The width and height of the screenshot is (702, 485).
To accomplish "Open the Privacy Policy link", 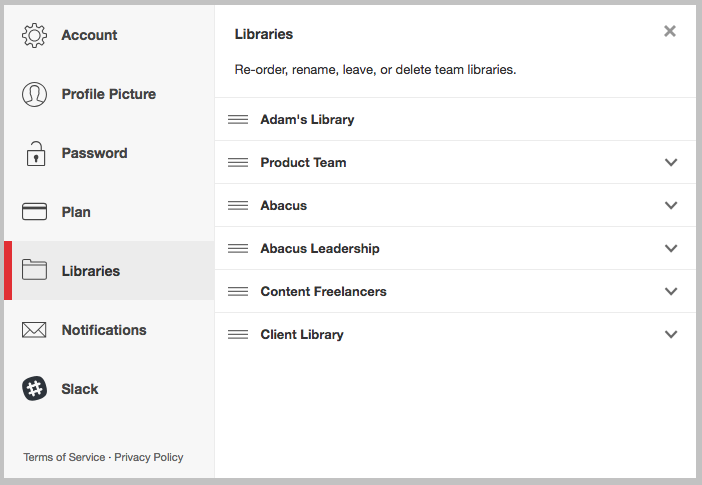I will click(x=149, y=457).
